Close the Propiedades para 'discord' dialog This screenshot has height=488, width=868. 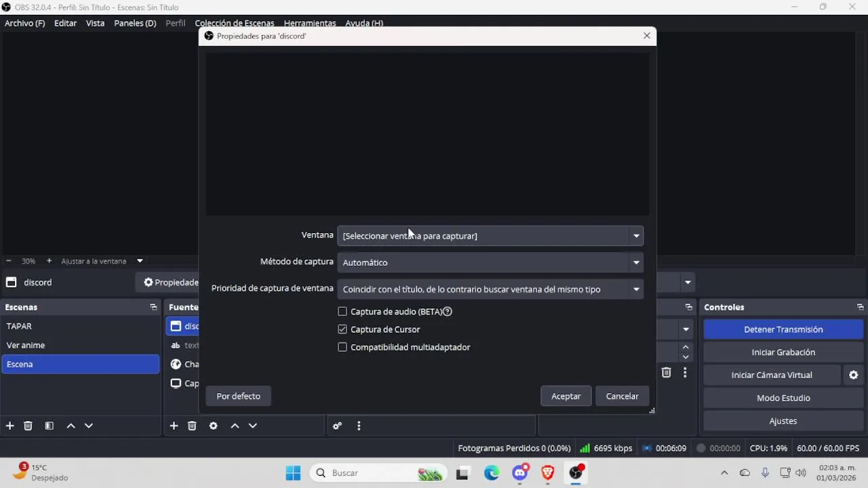coord(646,36)
